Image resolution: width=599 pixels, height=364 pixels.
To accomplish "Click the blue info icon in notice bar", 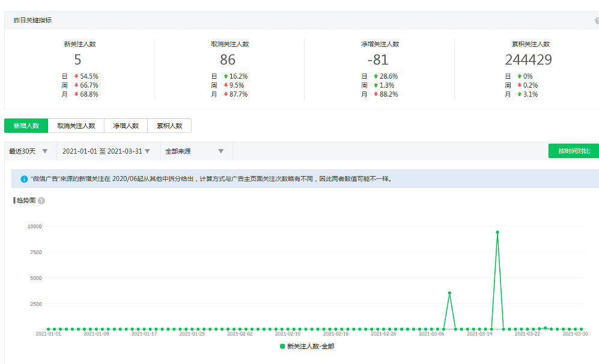I will click(24, 179).
